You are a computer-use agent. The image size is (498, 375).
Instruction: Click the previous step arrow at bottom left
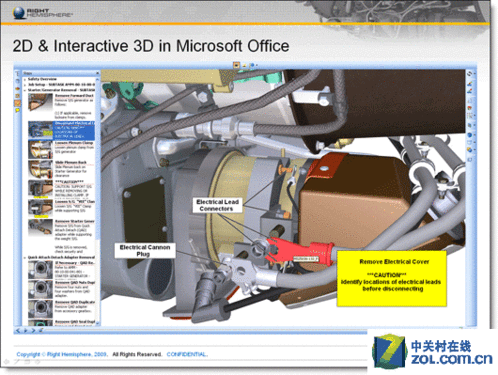pyautogui.click(x=18, y=330)
